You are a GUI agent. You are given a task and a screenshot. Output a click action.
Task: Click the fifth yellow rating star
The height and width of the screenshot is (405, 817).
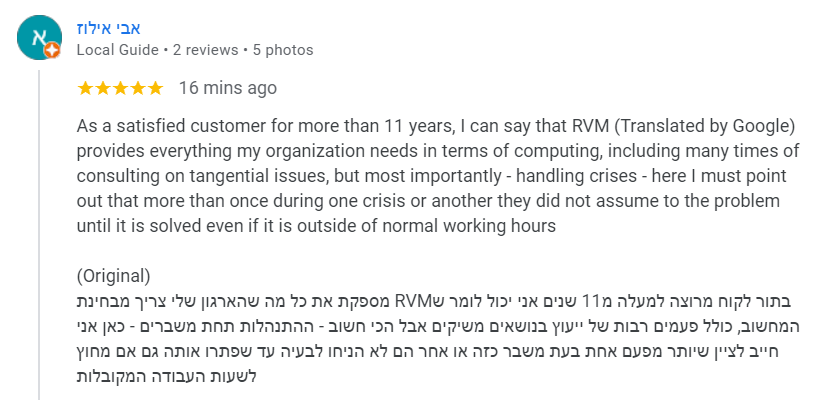(x=155, y=88)
